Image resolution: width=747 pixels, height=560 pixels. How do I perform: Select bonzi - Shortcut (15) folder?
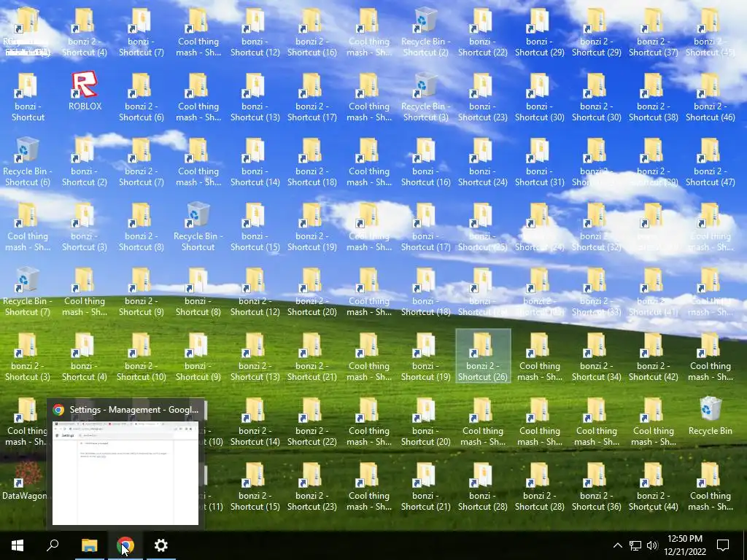click(x=255, y=227)
